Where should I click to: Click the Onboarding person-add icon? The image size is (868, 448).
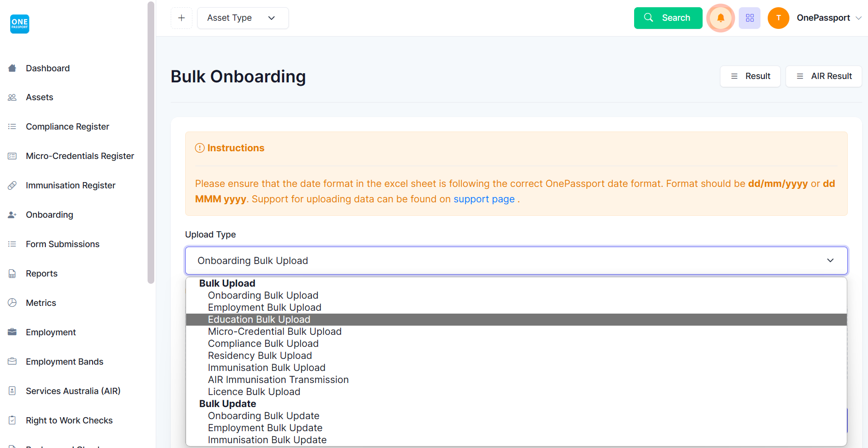point(12,214)
